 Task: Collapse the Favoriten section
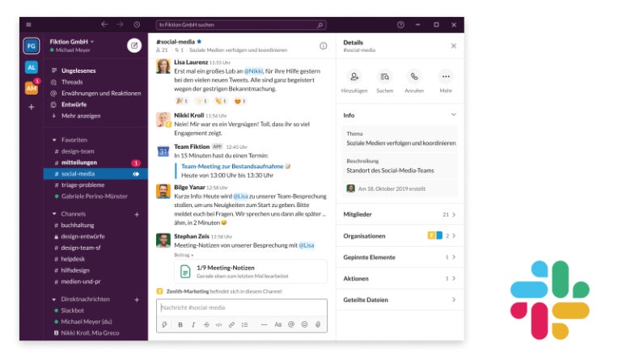click(54, 140)
